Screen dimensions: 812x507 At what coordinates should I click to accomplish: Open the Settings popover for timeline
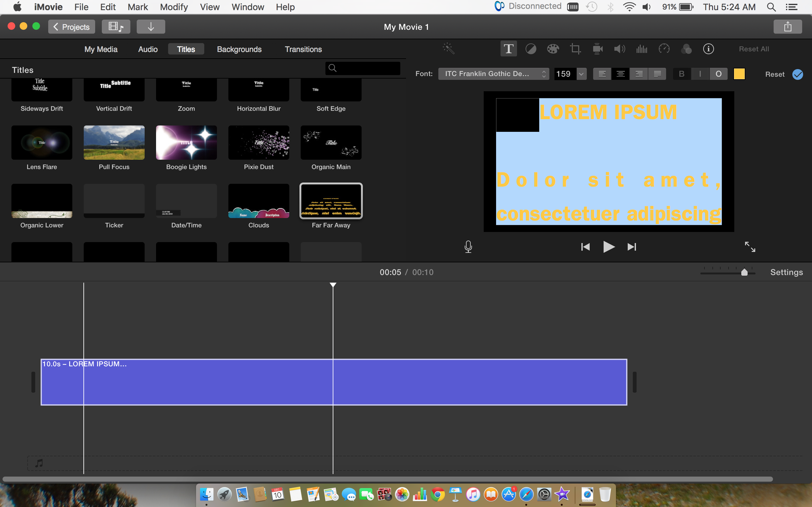point(786,272)
